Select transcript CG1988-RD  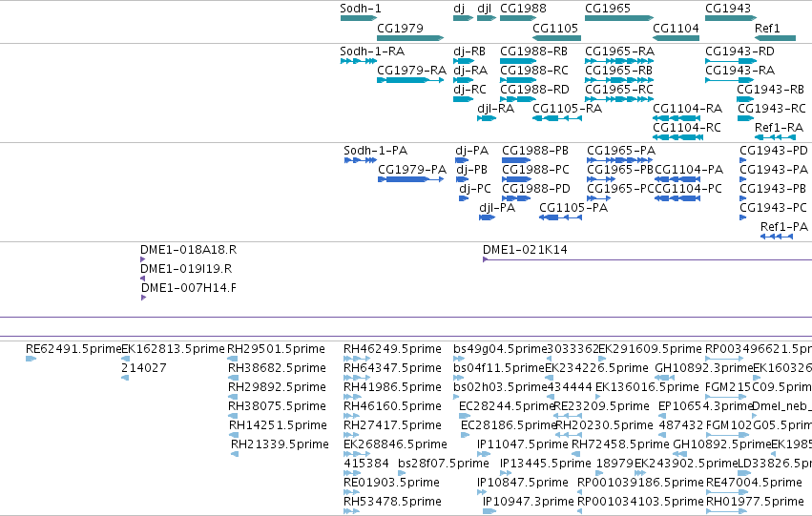tap(518, 99)
